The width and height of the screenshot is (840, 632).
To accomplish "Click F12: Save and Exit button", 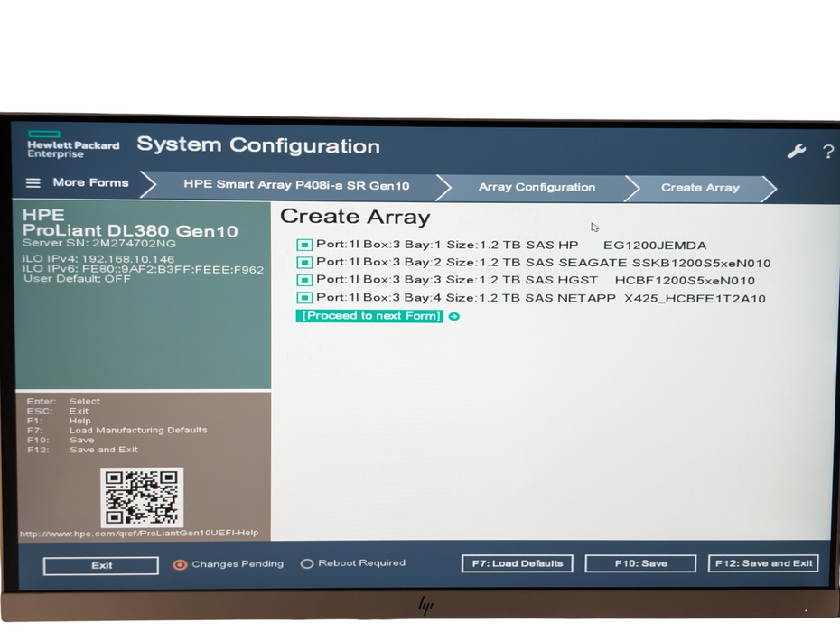I will pos(763,563).
